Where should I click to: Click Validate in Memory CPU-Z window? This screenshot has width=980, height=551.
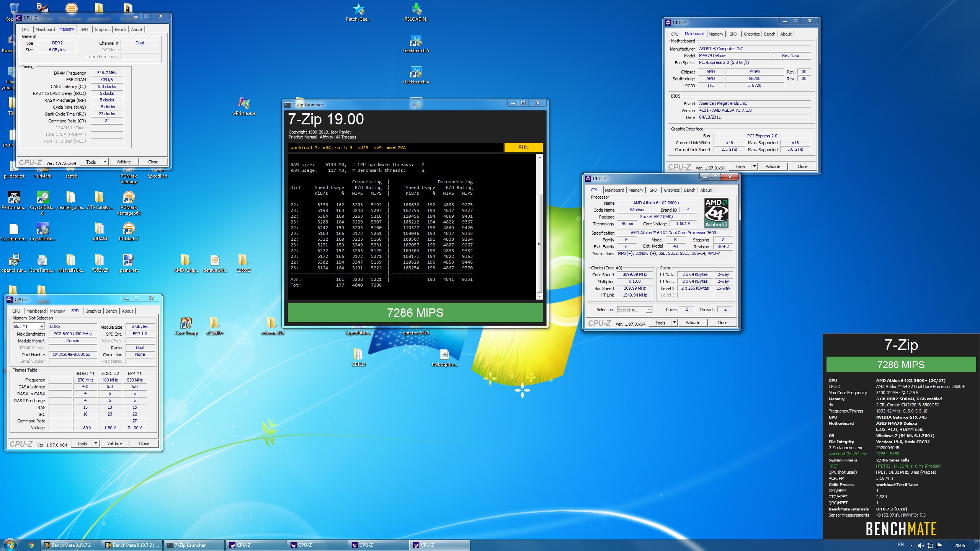(124, 162)
